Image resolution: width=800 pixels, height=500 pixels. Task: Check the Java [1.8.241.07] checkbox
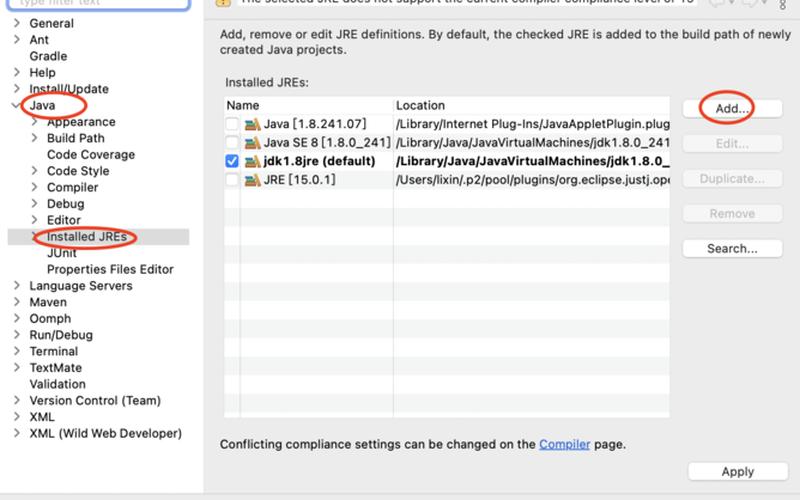coord(232,124)
